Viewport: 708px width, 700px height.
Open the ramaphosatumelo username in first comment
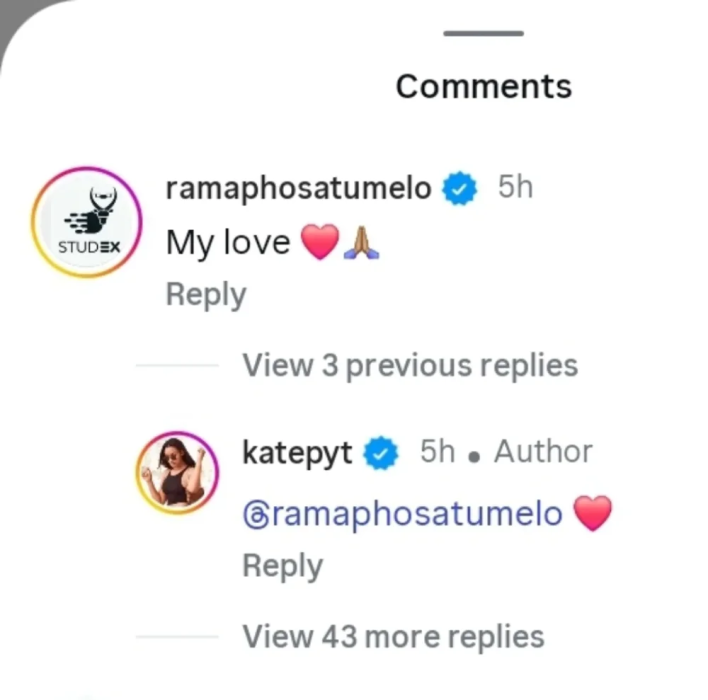(298, 188)
